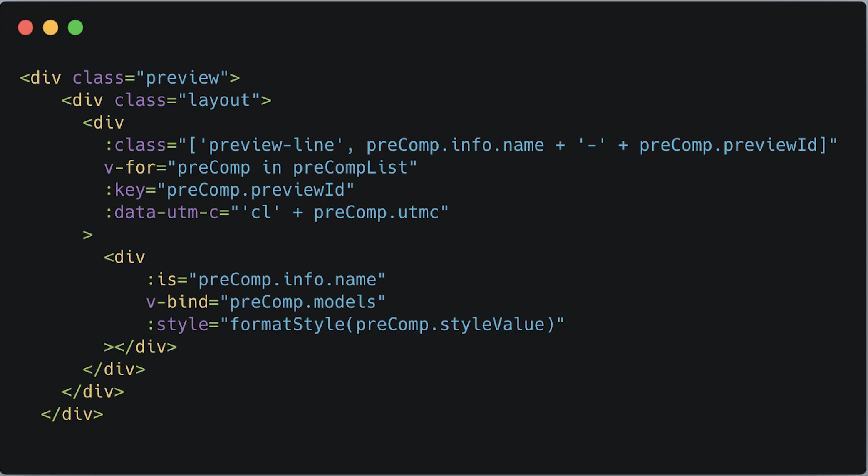The width and height of the screenshot is (868, 476).
Task: Click "preComp.info.name" value of the is attribute
Action: [287, 280]
